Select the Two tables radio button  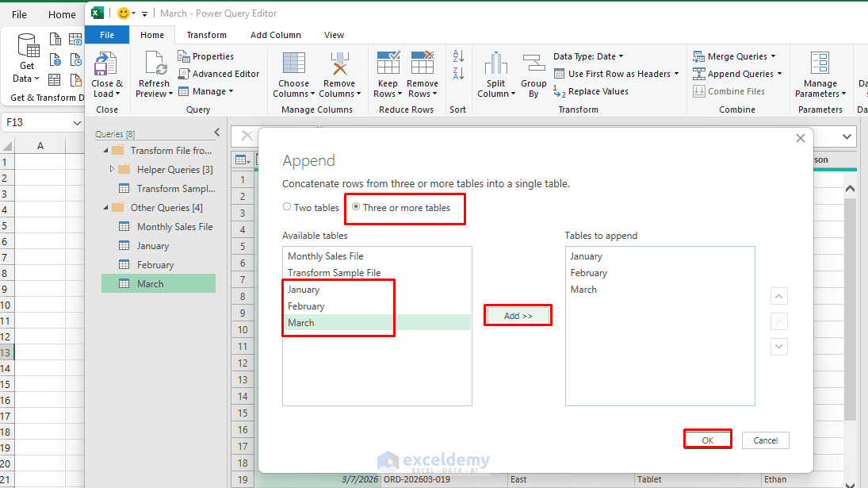click(287, 206)
